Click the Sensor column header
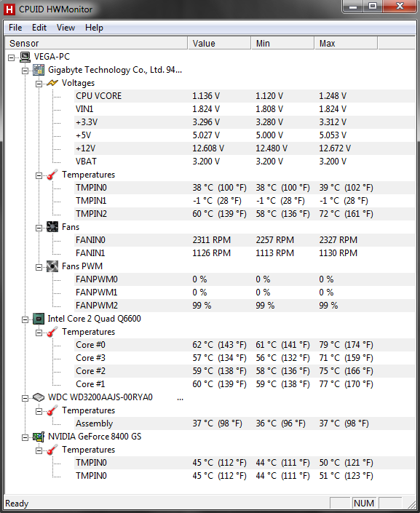 [97, 43]
